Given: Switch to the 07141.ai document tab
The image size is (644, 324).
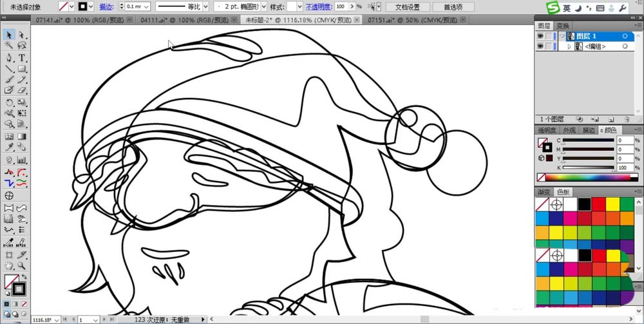Looking at the screenshot, I should [80, 20].
